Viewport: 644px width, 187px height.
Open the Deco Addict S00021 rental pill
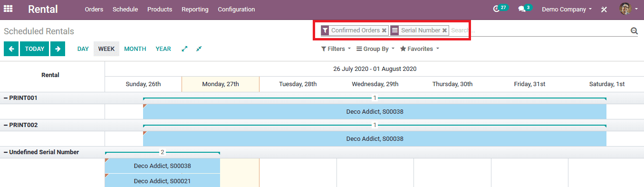coord(162,181)
